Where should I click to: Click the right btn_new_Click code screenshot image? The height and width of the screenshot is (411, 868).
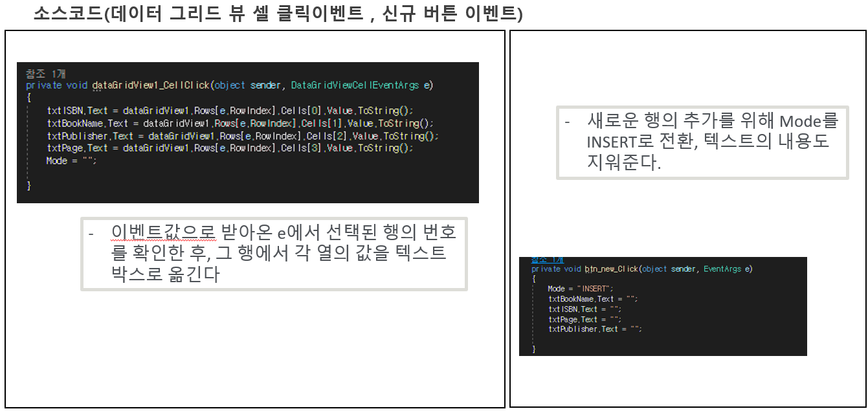663,306
